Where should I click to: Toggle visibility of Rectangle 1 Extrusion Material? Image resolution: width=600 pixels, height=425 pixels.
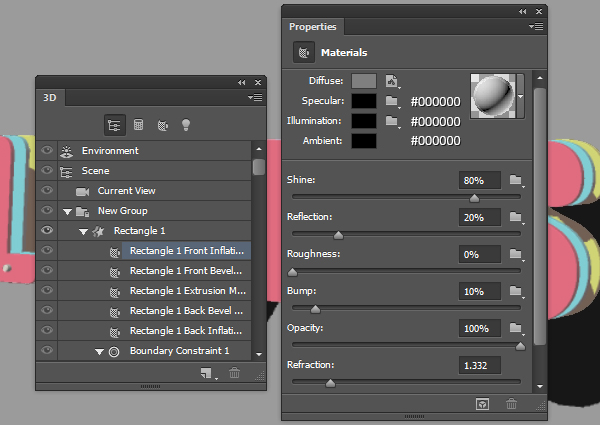pos(47,290)
